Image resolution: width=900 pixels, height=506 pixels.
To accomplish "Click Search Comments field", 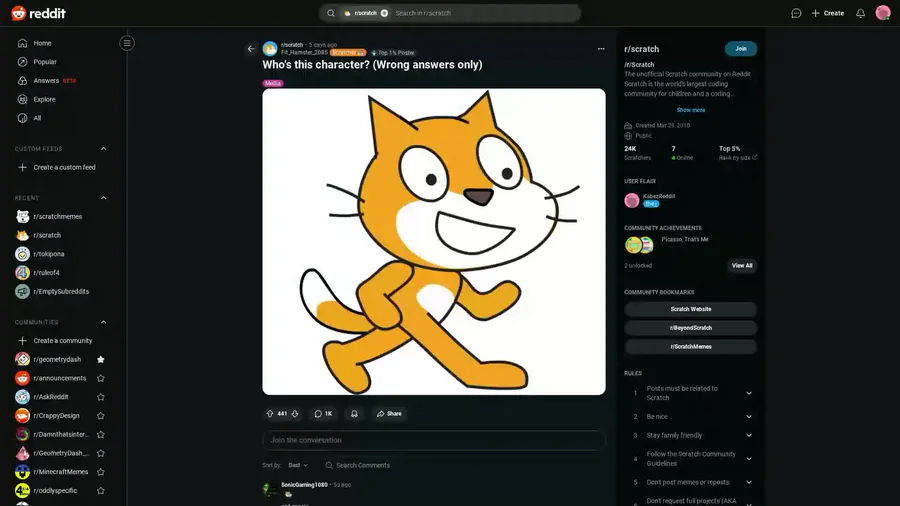I will tap(358, 465).
